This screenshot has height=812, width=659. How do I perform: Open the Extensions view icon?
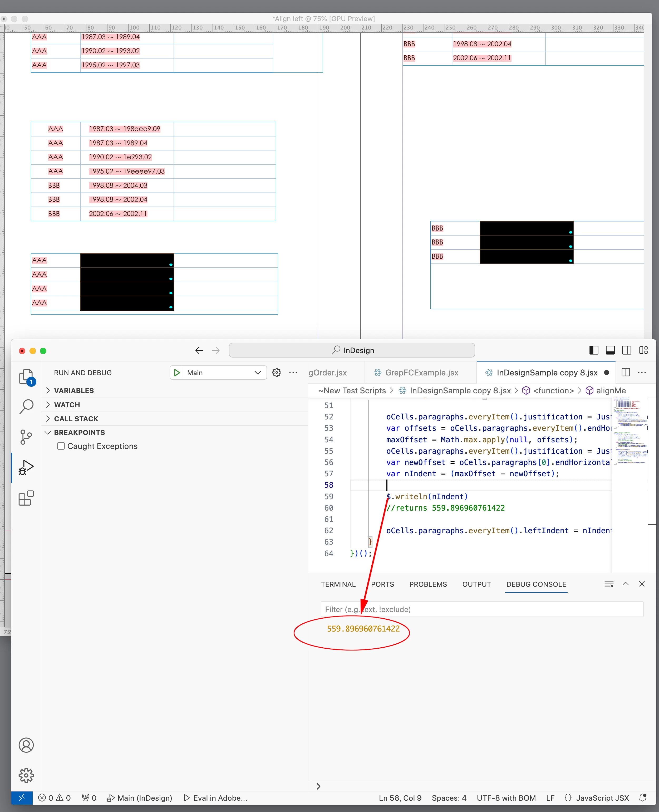pyautogui.click(x=26, y=498)
